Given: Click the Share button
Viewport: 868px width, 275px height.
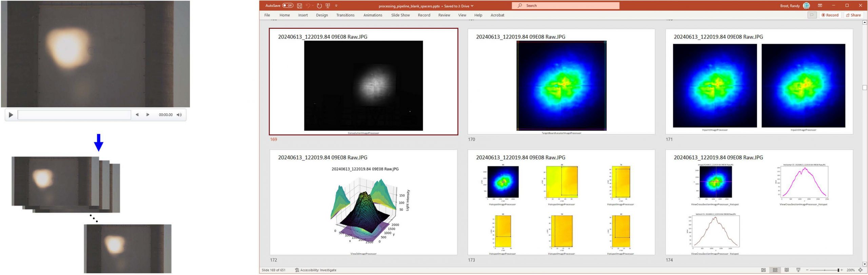Looking at the screenshot, I should click(853, 15).
